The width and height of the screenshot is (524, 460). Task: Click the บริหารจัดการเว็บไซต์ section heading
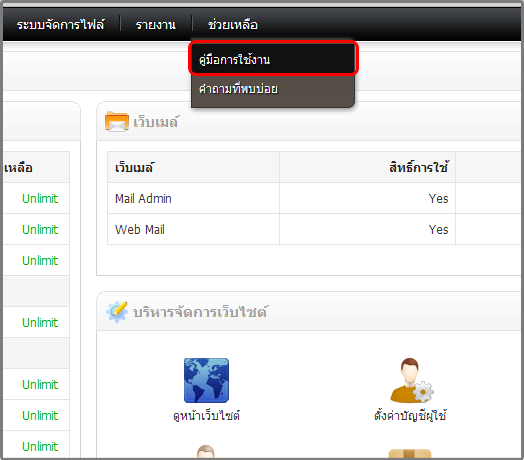click(200, 312)
